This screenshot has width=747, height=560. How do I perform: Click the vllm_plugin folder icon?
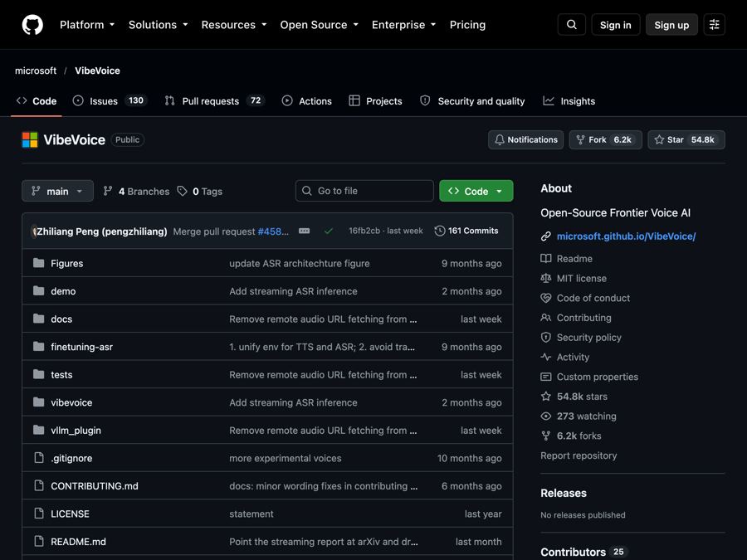(38, 430)
